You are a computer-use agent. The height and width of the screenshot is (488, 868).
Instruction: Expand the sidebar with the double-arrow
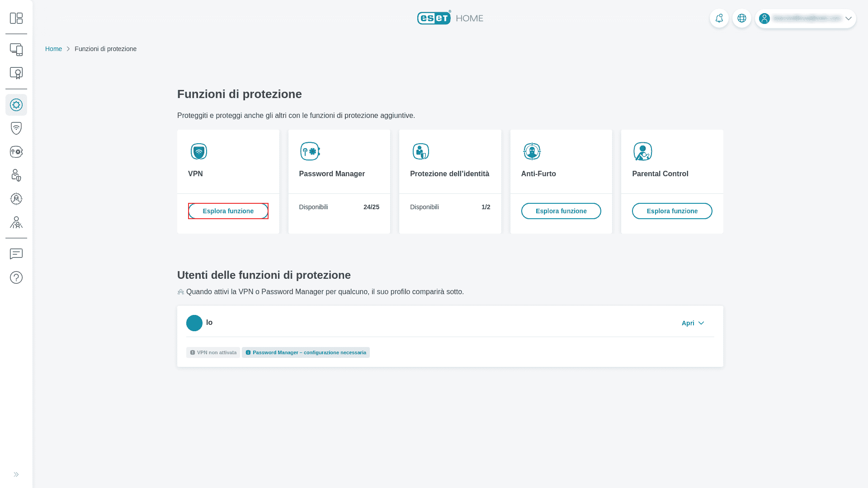(x=16, y=474)
